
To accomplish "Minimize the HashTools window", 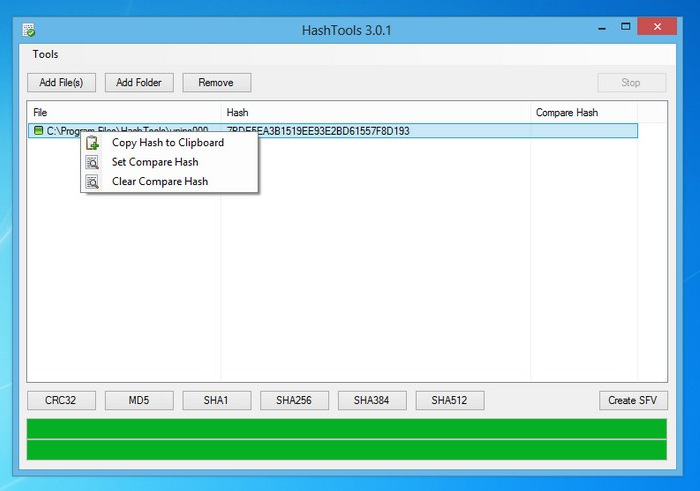I will [602, 27].
